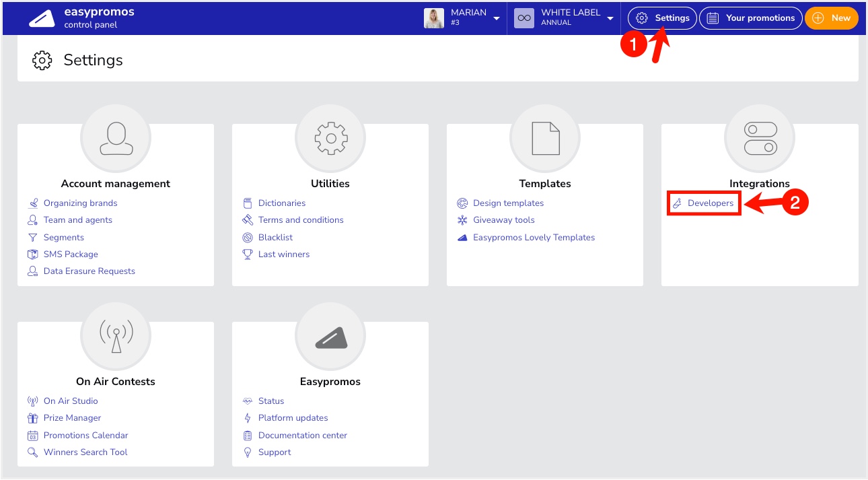Click the Giveaway tools snowflake icon
This screenshot has height=480, width=868.
(x=462, y=220)
